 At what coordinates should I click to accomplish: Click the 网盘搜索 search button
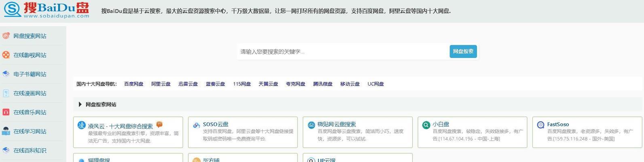(463, 51)
